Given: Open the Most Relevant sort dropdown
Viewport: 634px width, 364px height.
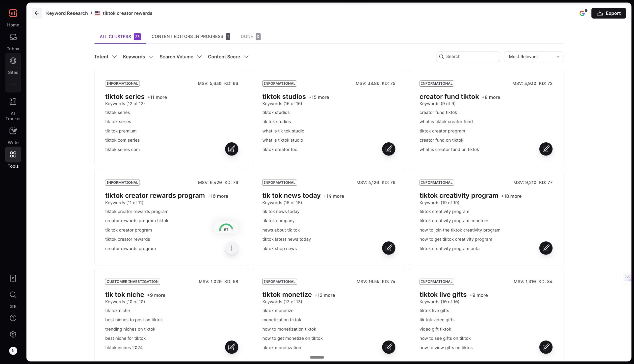Looking at the screenshot, I should coord(533,57).
